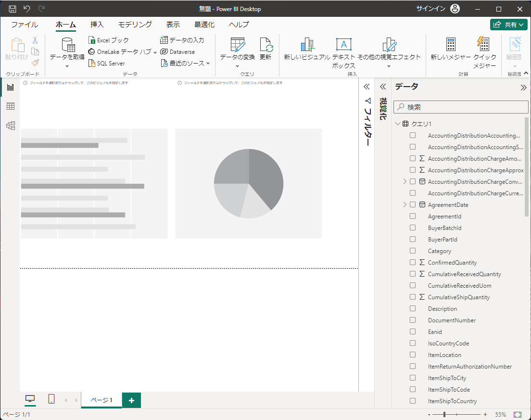Click the 共有 share button

click(509, 25)
